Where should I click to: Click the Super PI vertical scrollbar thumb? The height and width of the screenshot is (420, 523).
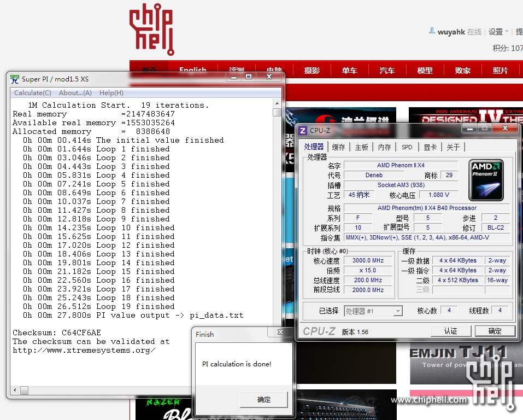coord(277,112)
